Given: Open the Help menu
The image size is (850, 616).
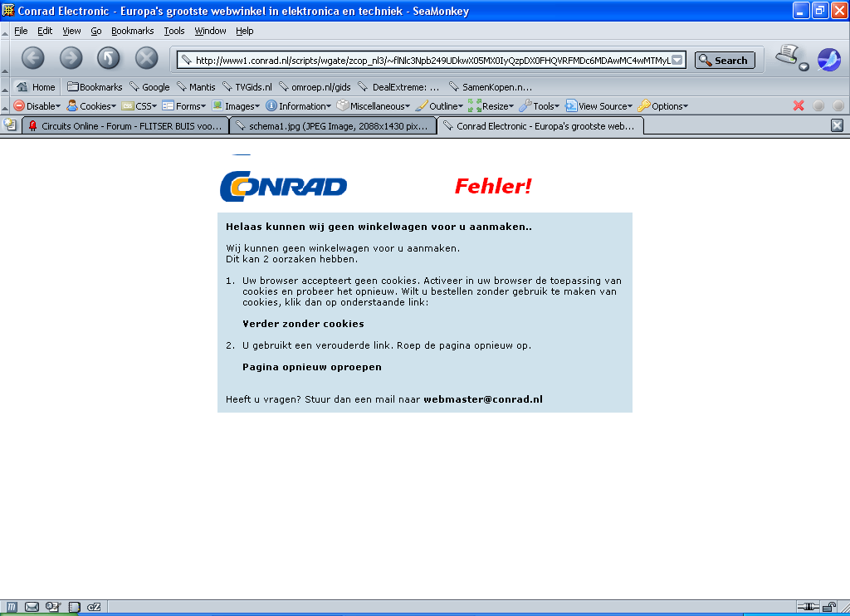Looking at the screenshot, I should point(245,31).
